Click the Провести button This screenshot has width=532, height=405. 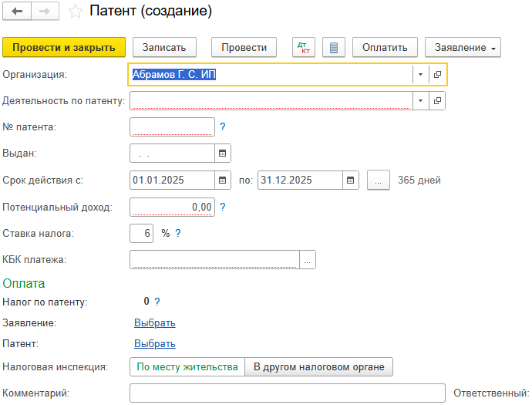point(244,48)
